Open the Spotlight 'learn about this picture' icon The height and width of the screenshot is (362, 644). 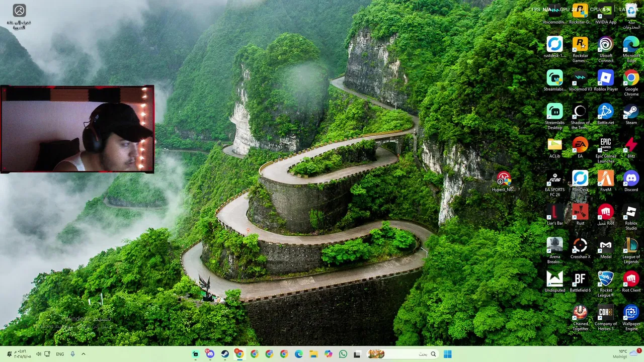click(x=19, y=17)
